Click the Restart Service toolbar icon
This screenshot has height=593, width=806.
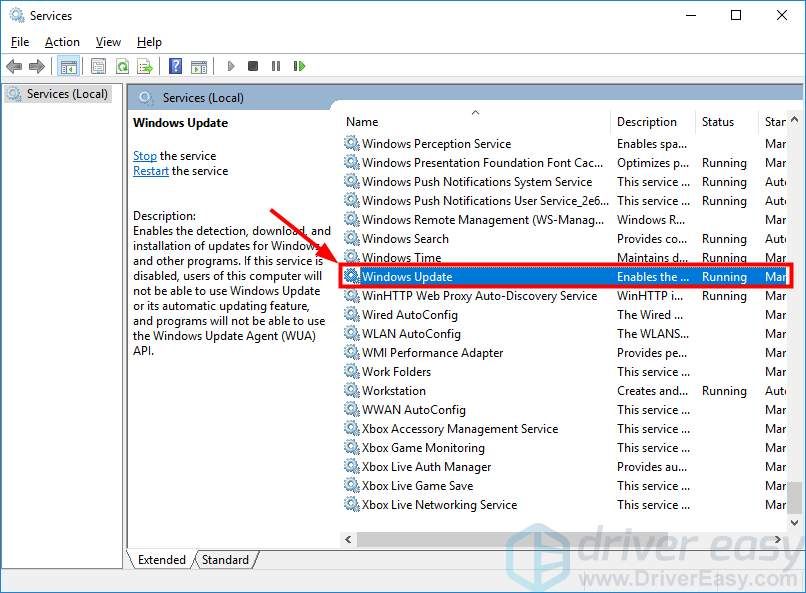pos(299,66)
